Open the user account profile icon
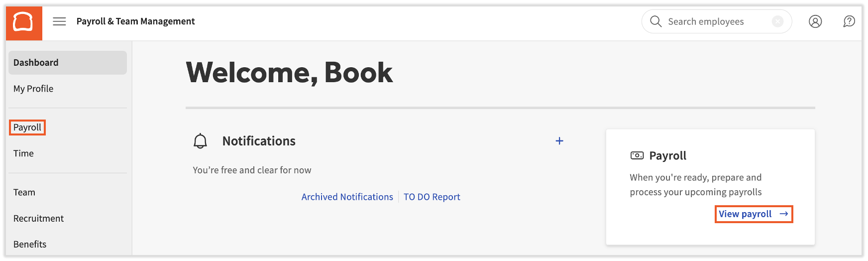868x261 pixels. 815,21
